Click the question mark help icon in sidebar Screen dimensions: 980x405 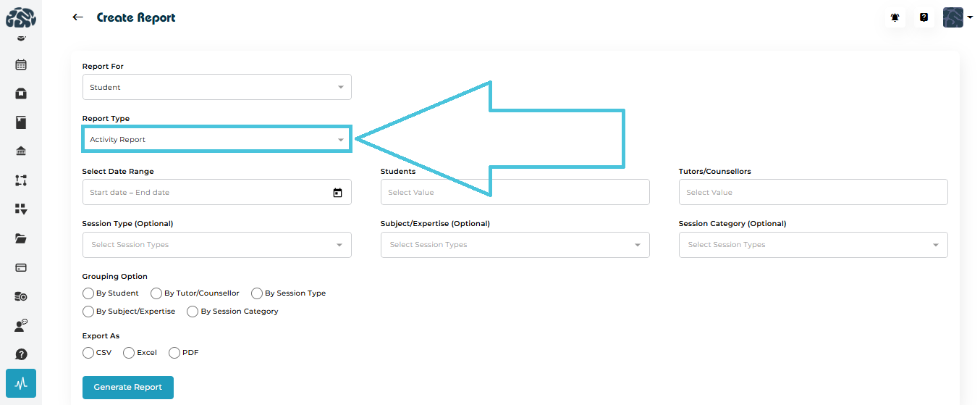[21, 354]
